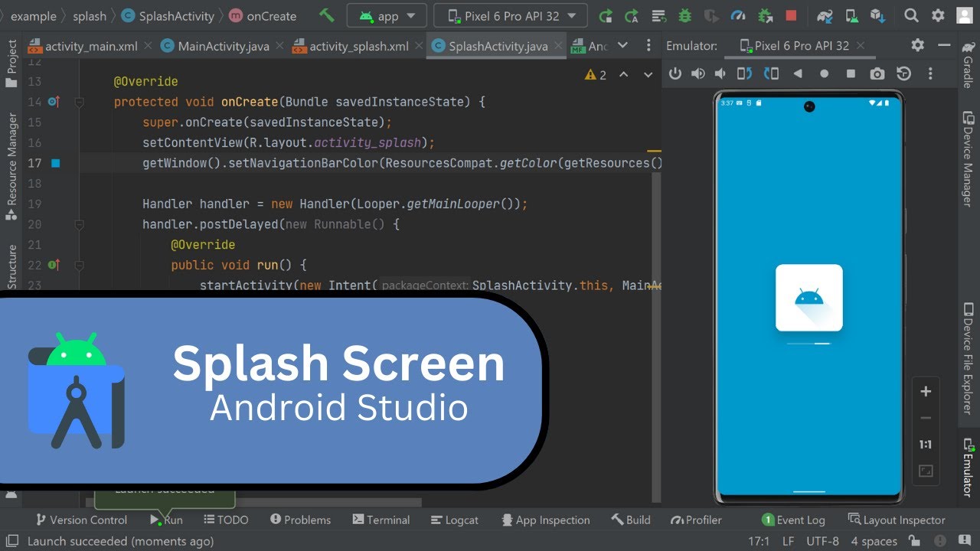Open Emulator panel settings gear
980x551 pixels.
coord(918,45)
